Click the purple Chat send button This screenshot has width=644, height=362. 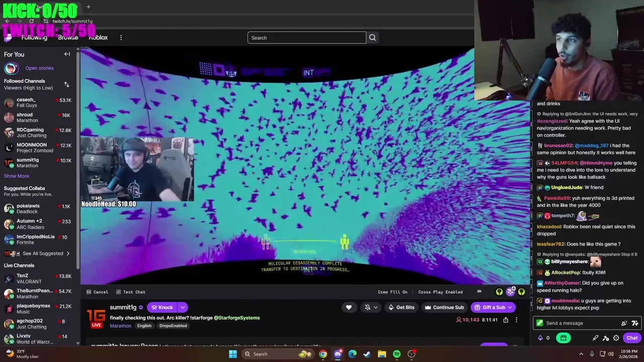click(x=632, y=338)
